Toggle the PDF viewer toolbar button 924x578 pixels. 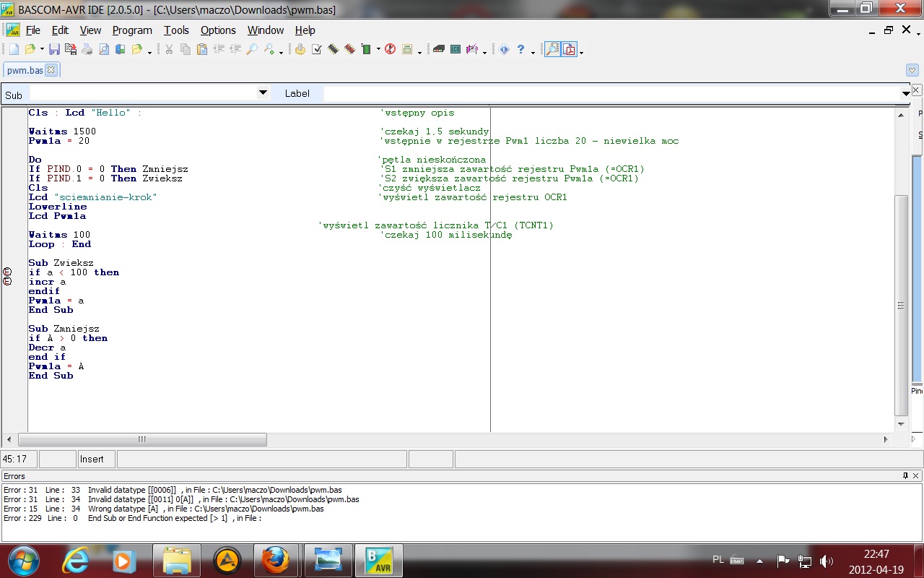point(570,49)
